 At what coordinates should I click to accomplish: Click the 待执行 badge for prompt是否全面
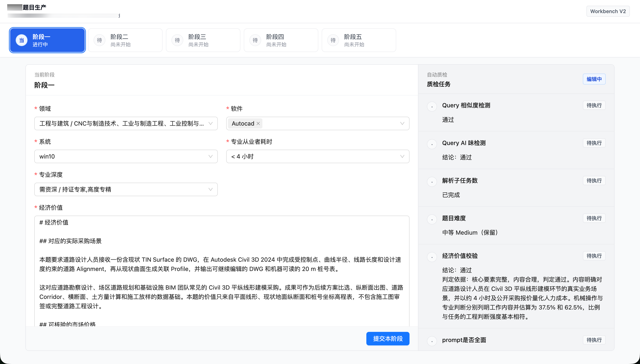pos(594,340)
